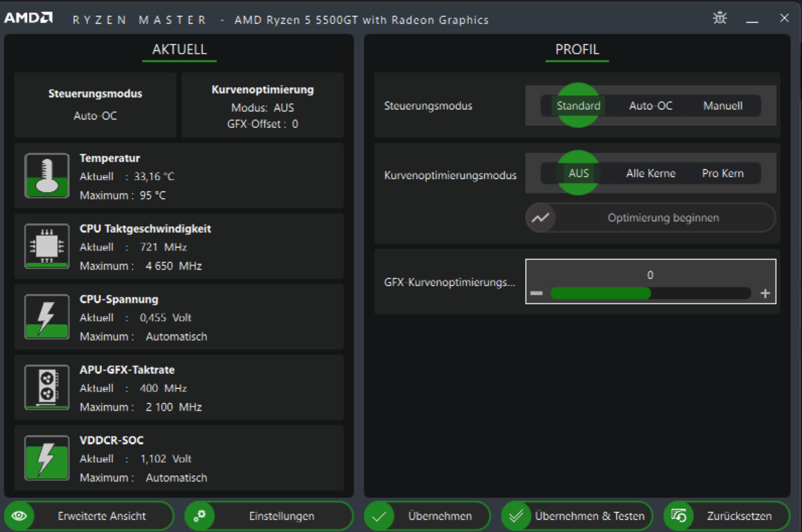Open the AKTUELL panel tab
Viewport: 802px width, 532px height.
point(179,50)
